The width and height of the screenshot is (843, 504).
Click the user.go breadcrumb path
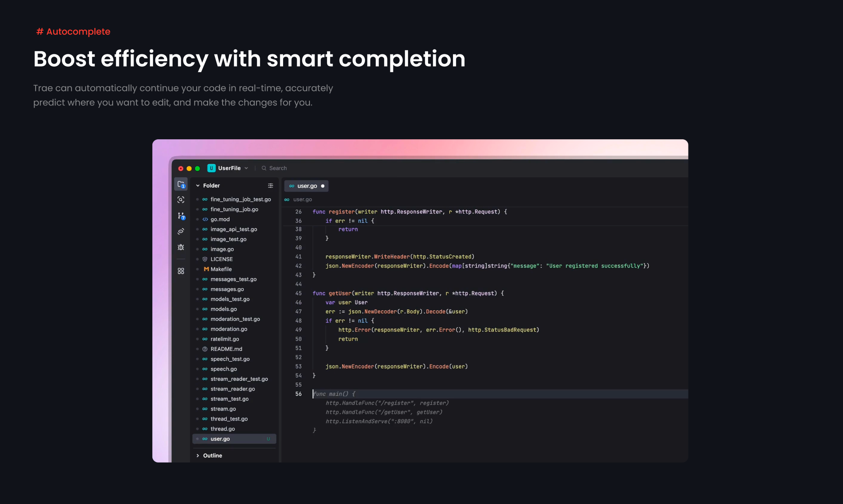pos(302,199)
